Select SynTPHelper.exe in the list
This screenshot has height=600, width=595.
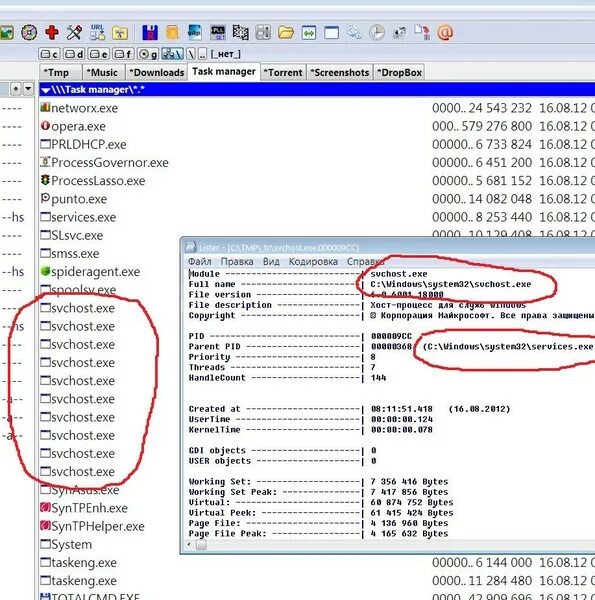[93, 526]
